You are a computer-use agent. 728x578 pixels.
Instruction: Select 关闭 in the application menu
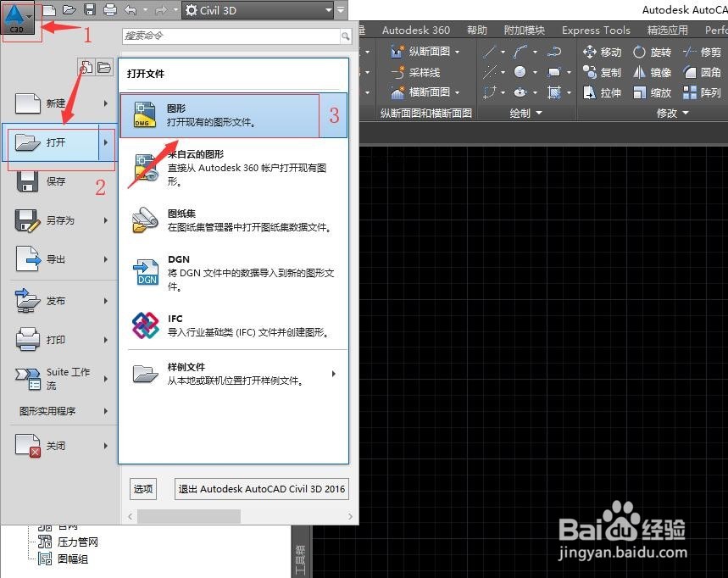tap(59, 446)
